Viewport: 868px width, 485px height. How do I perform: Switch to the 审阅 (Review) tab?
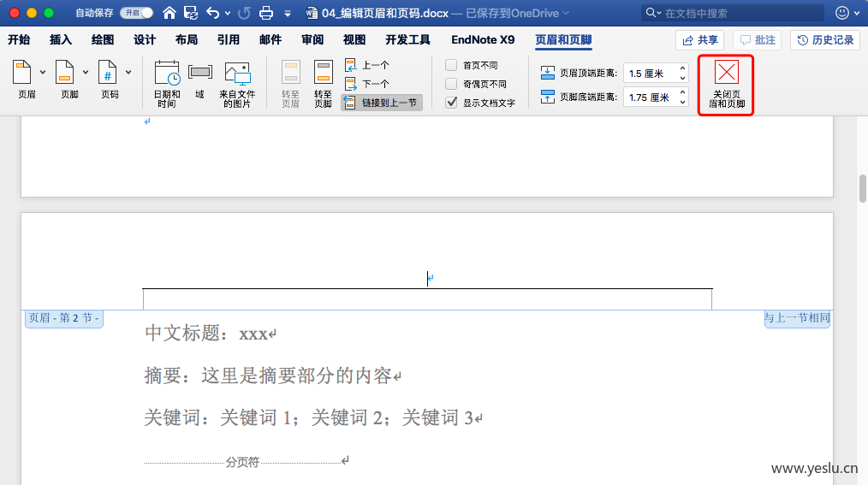pos(312,40)
